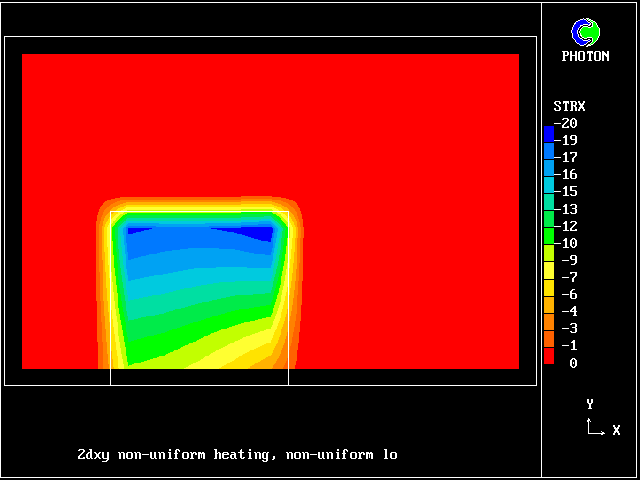The width and height of the screenshot is (640, 480).
Task: Click the legend value 10
Action: pos(569,243)
